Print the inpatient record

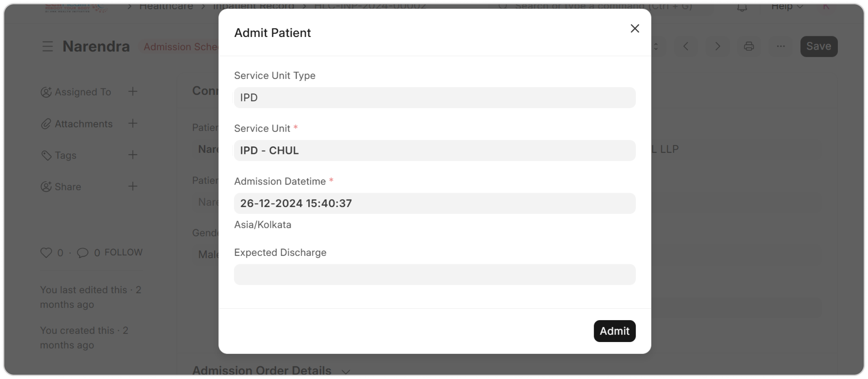click(749, 46)
